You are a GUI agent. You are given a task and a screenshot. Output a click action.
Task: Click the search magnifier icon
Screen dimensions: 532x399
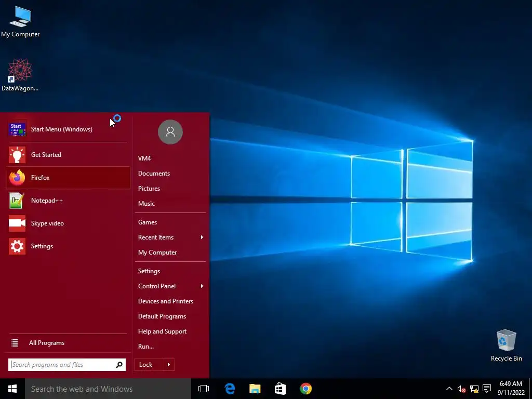point(119,365)
